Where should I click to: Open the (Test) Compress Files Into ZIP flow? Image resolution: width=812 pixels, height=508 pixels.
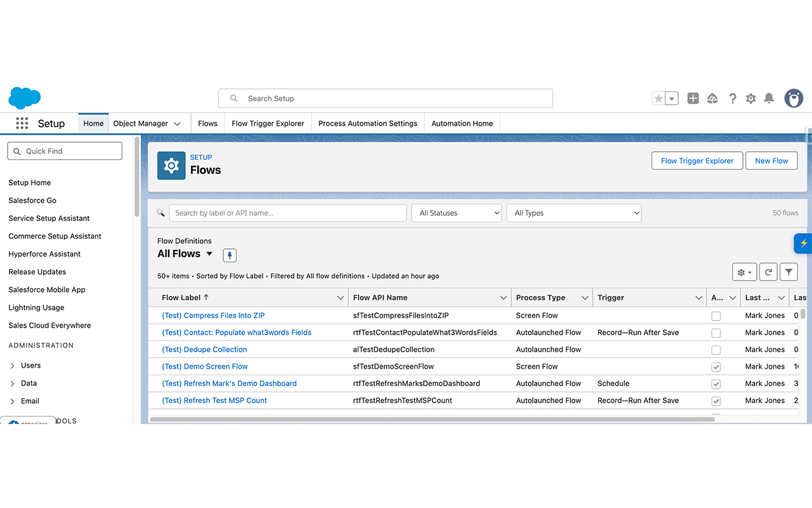coord(213,316)
